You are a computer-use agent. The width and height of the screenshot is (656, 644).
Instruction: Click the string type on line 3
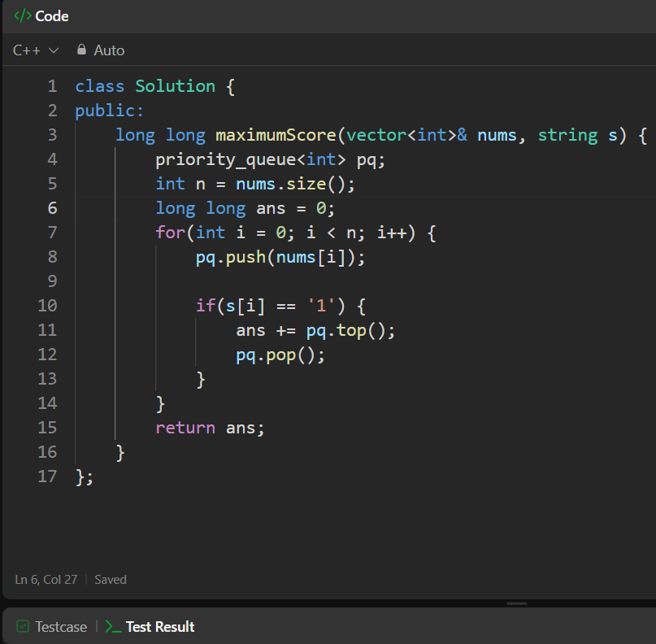pos(567,136)
